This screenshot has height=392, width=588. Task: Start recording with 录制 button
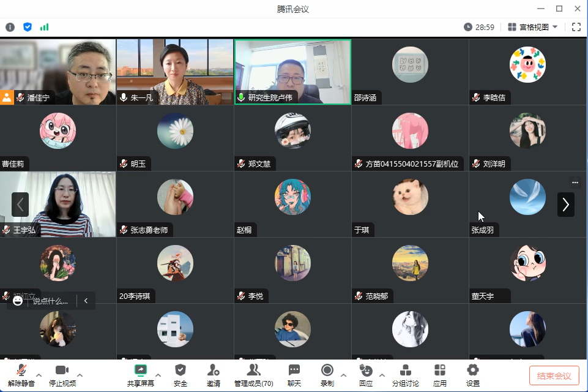coord(327,371)
